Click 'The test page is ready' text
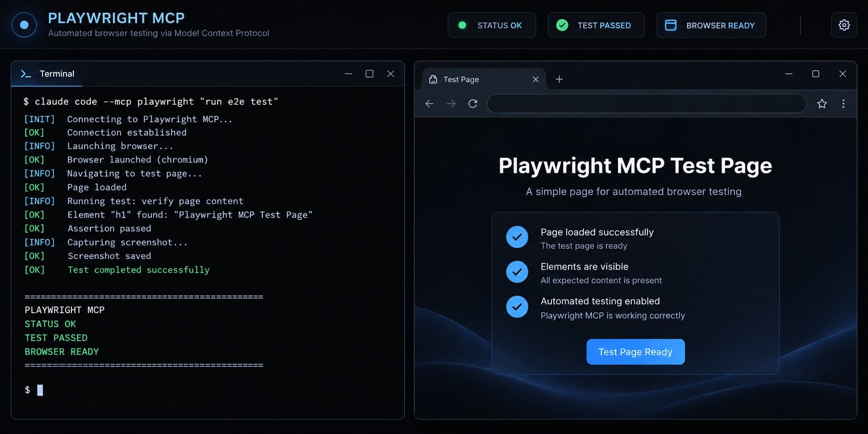868x434 pixels. [x=584, y=246]
